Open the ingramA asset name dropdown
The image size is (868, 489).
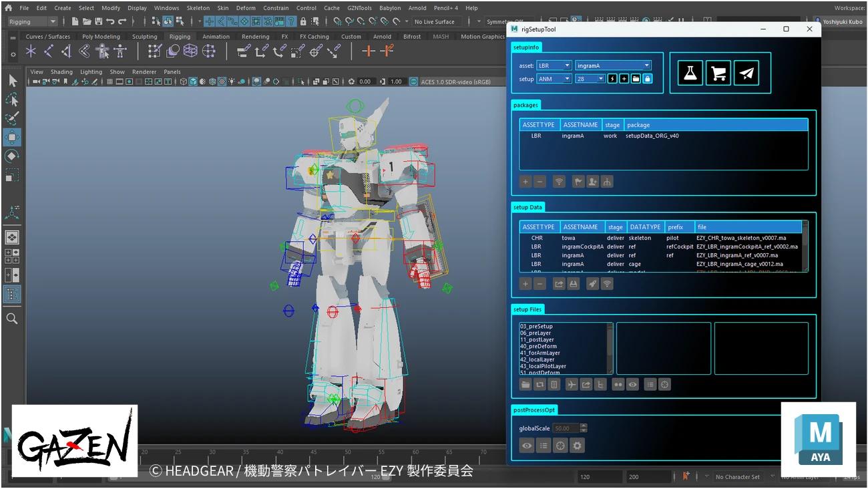[613, 65]
